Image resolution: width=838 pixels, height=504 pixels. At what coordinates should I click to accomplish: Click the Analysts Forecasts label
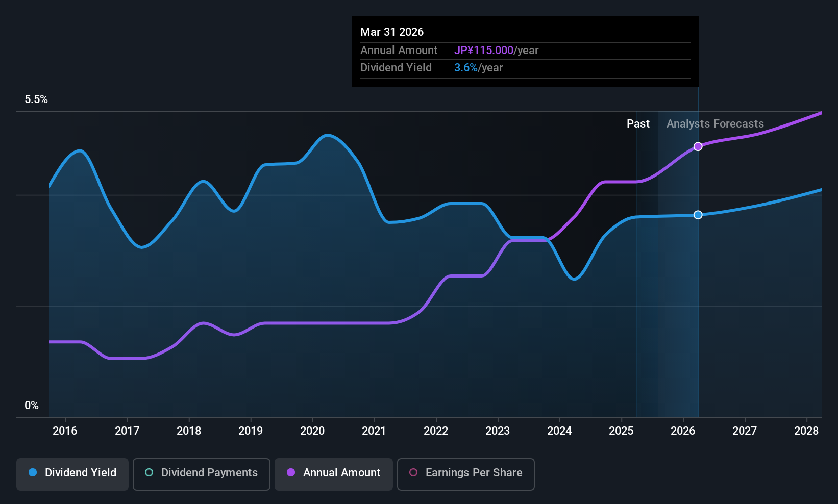pos(715,124)
